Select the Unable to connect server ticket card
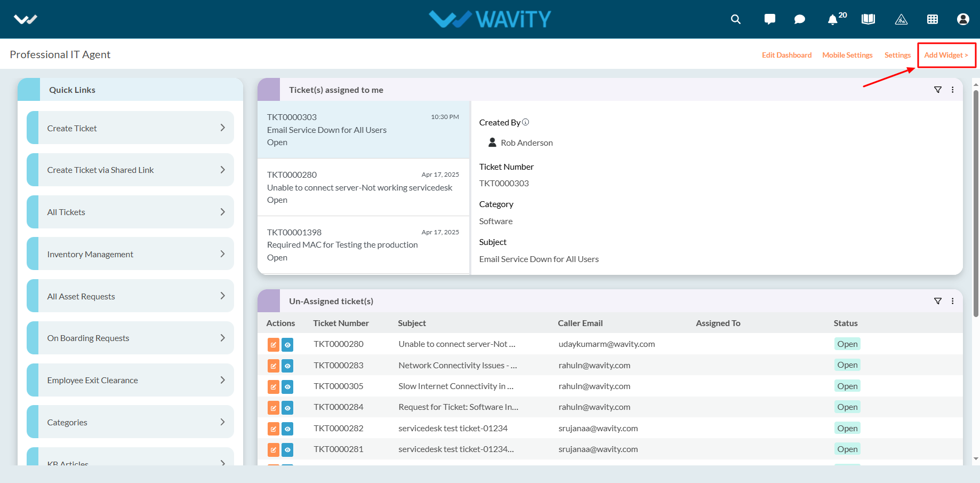980x483 pixels. click(363, 187)
